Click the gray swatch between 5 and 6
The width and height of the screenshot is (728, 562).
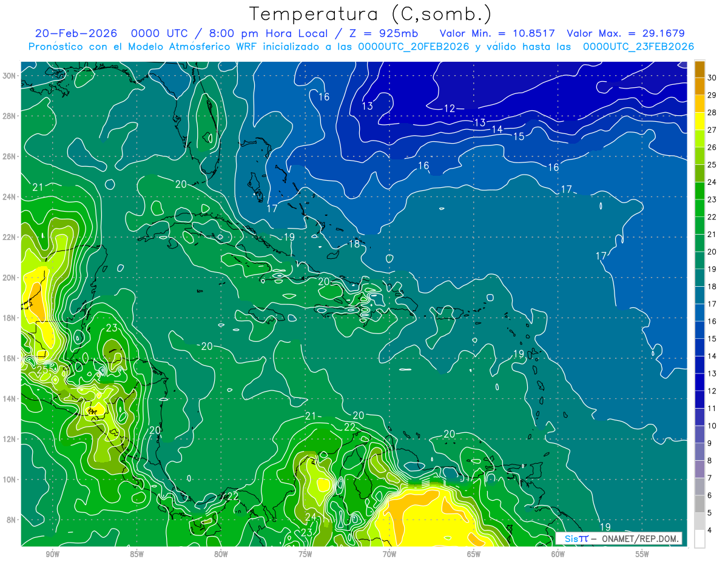[699, 504]
